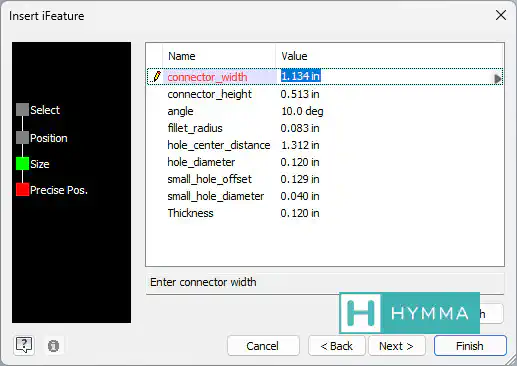Click the gray Select step square
The image size is (517, 366).
pos(22,110)
